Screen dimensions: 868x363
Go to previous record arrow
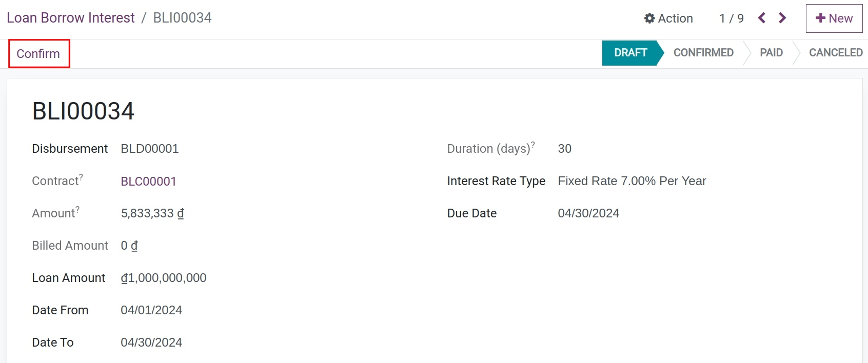[x=762, y=18]
